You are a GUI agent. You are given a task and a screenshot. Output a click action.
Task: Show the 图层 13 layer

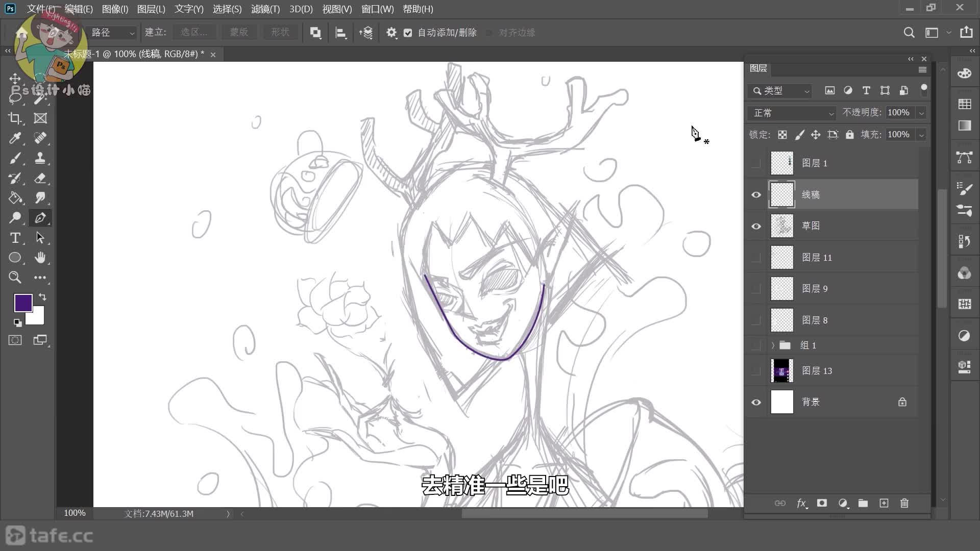[x=756, y=371]
